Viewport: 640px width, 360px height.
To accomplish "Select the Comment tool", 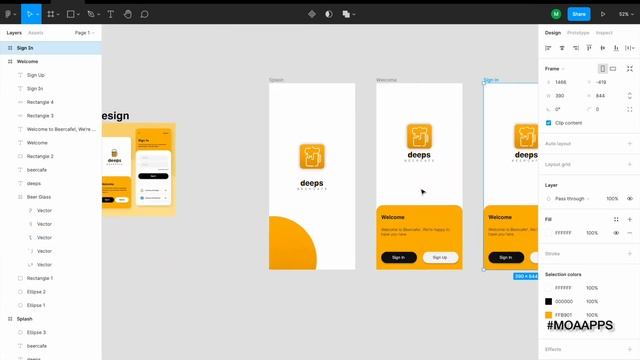I will 144,14.
